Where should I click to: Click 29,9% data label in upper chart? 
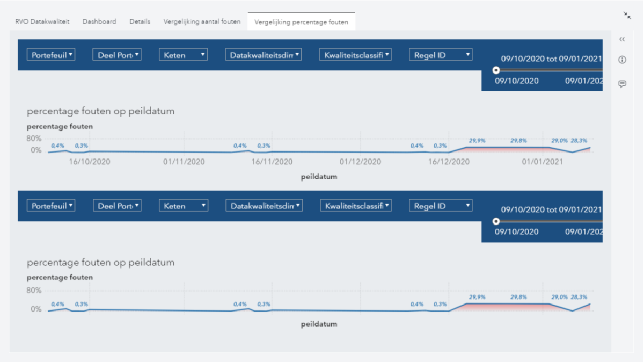[477, 141]
